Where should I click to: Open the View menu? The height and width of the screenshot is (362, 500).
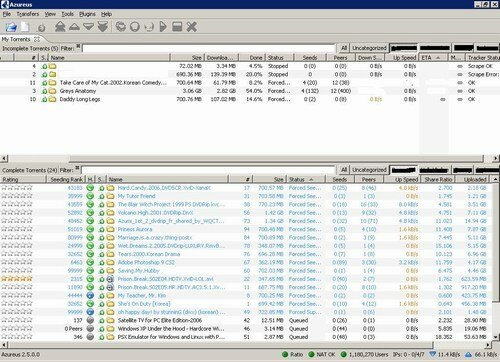coord(50,14)
